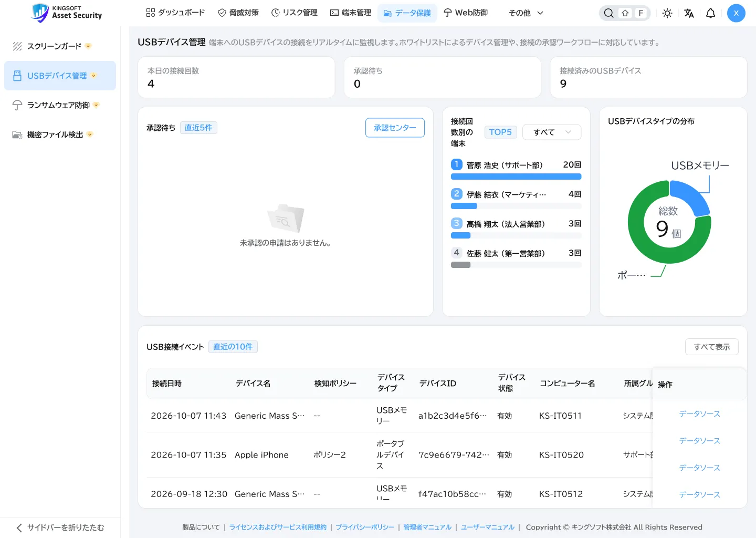Viewport: 756px width, 538px height.
Task: Click device ID a1b2c3d4e5f6…
Action: [453, 416]
